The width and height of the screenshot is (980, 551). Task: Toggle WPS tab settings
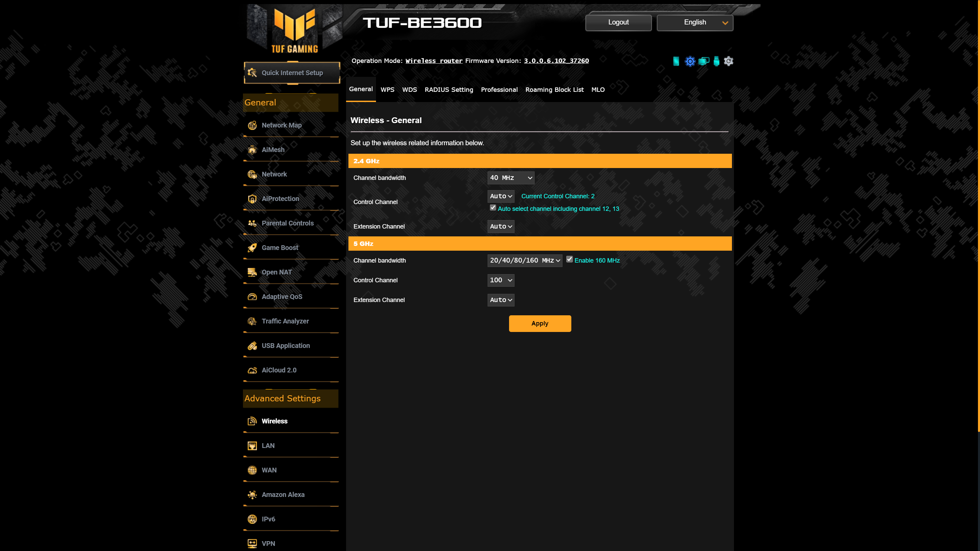pyautogui.click(x=387, y=89)
